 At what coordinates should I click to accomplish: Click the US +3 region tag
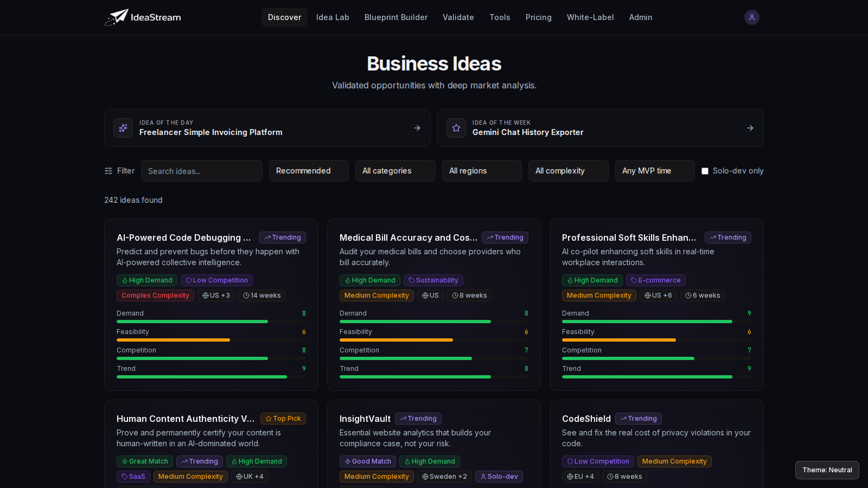216,296
